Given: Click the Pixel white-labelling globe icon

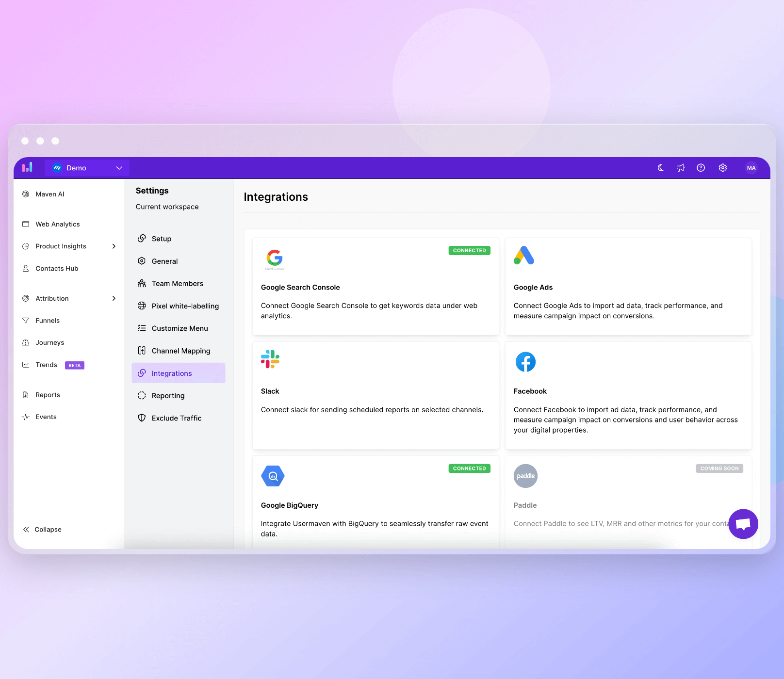Looking at the screenshot, I should tap(142, 306).
